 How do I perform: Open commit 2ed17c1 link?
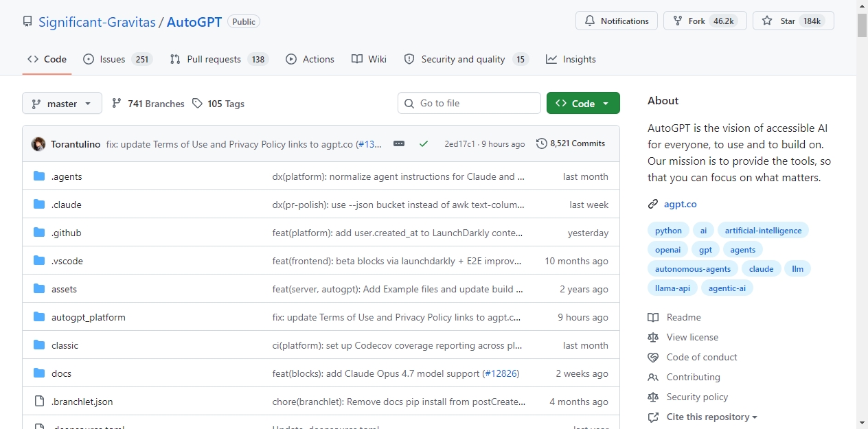(459, 144)
